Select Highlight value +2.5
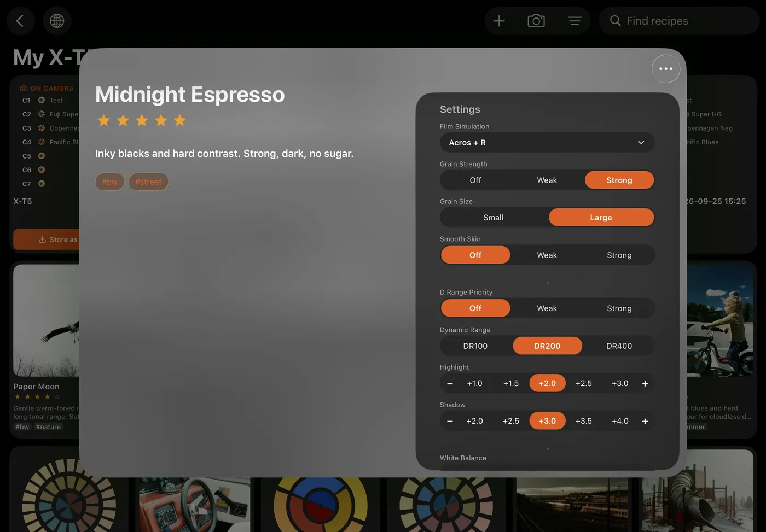 [584, 384]
